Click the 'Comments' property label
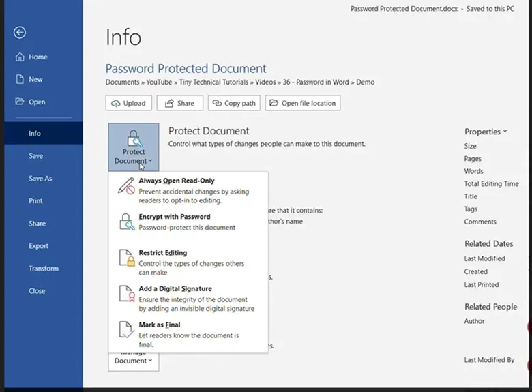Image resolution: width=532 pixels, height=392 pixels. (480, 222)
